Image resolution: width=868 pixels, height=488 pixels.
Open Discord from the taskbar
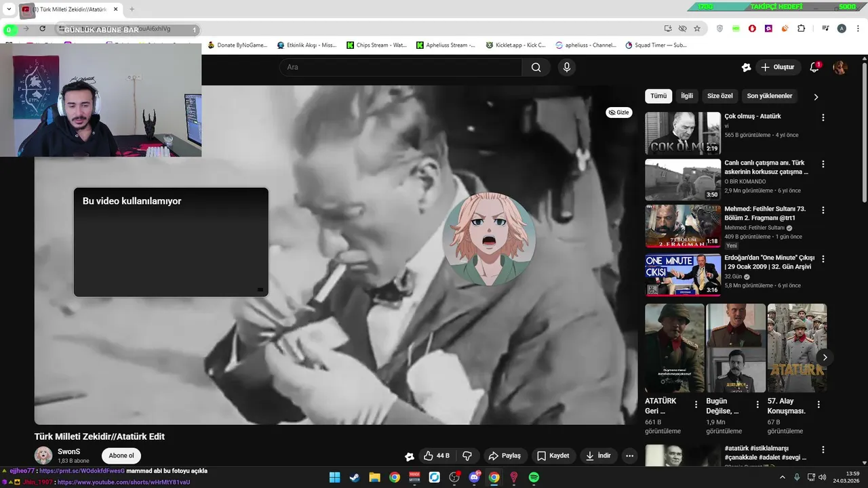pyautogui.click(x=475, y=477)
